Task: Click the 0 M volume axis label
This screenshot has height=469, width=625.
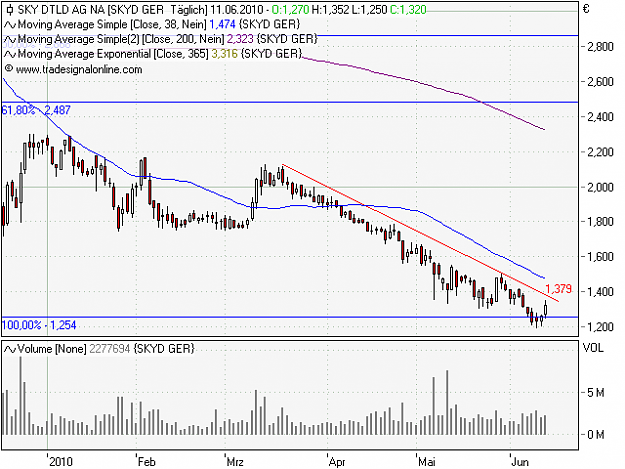Action: coord(596,434)
